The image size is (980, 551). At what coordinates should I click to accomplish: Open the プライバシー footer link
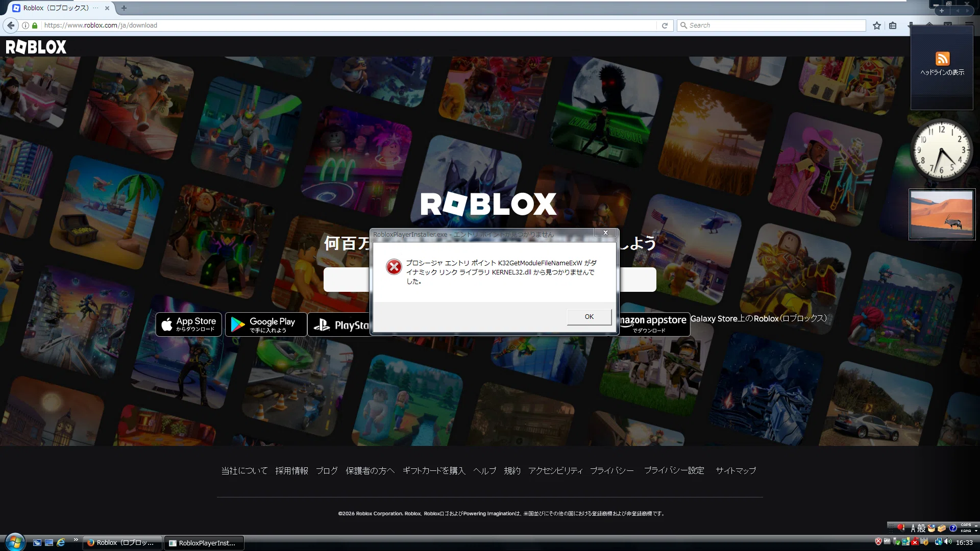click(x=612, y=470)
